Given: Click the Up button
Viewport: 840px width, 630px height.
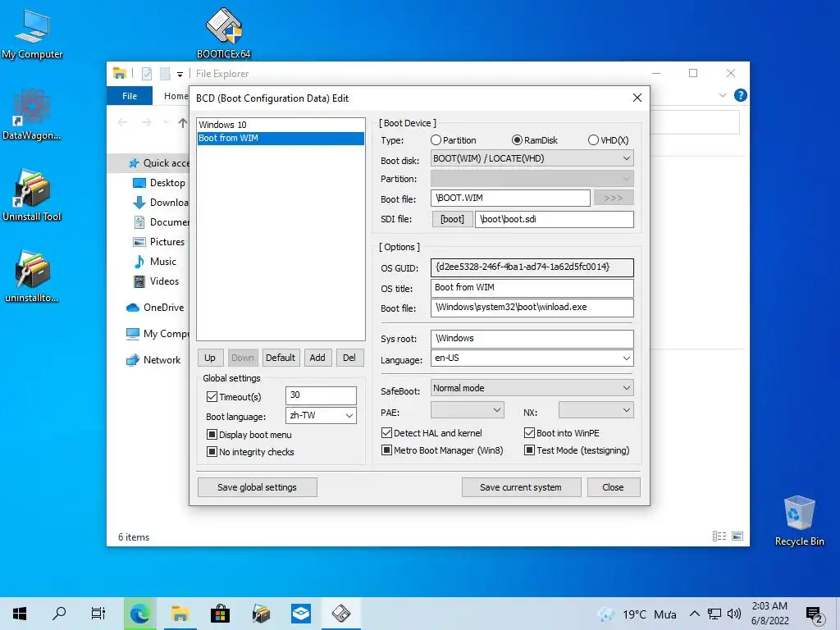Looking at the screenshot, I should [210, 358].
